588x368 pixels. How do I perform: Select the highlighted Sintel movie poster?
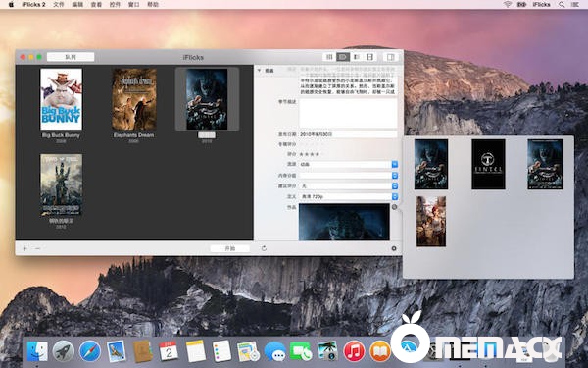click(x=207, y=99)
